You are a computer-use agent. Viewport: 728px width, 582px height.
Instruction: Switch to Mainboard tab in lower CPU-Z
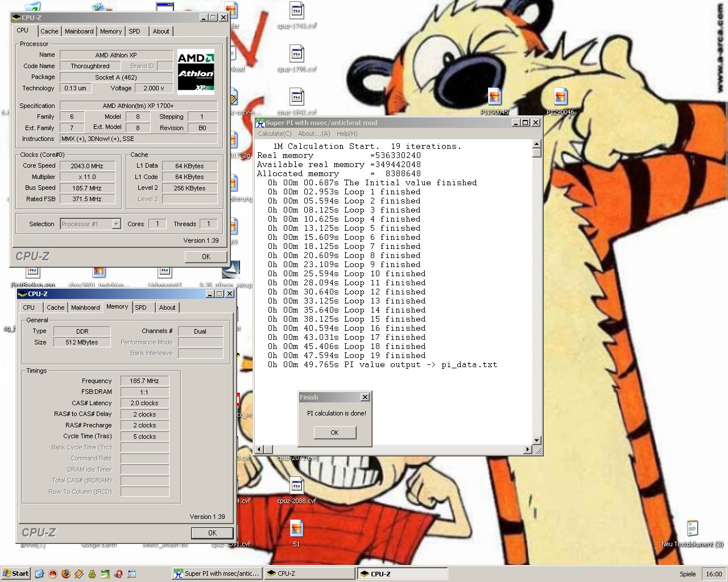[85, 307]
